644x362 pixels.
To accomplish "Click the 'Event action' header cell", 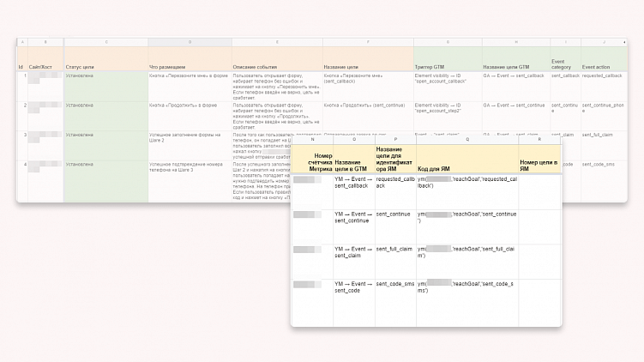I will point(605,58).
